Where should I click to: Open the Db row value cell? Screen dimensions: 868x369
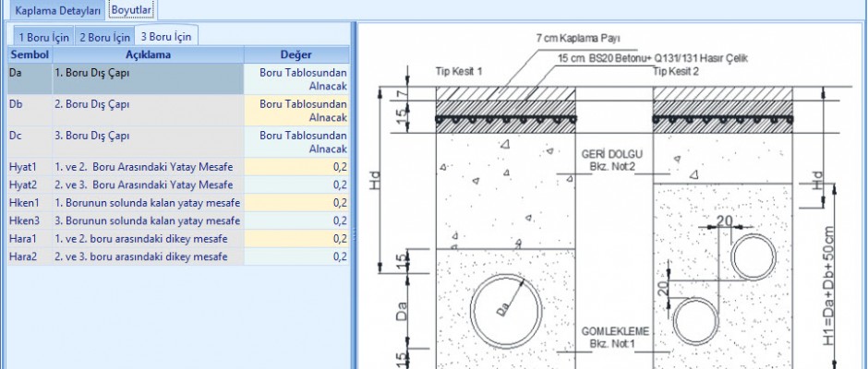297,110
